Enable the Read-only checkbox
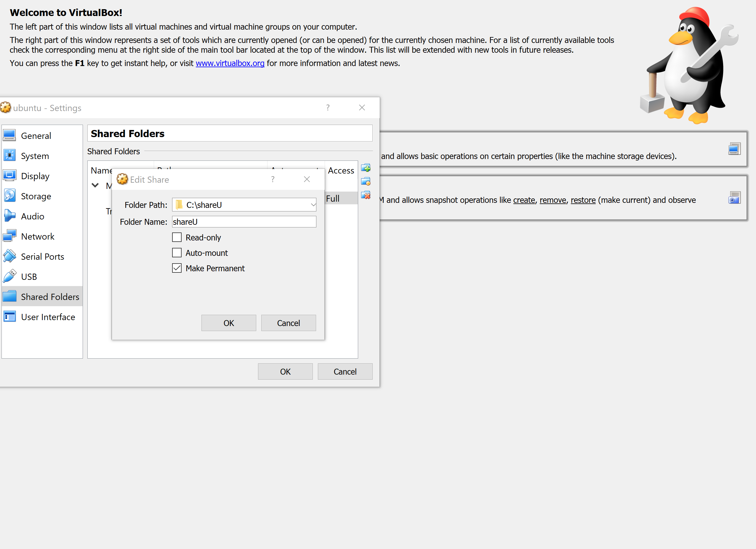Image resolution: width=756 pixels, height=549 pixels. tap(177, 237)
